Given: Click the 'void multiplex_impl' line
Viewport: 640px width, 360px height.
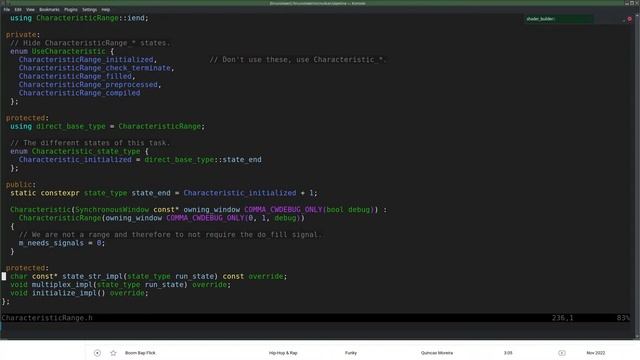Looking at the screenshot, I should click(x=120, y=285).
